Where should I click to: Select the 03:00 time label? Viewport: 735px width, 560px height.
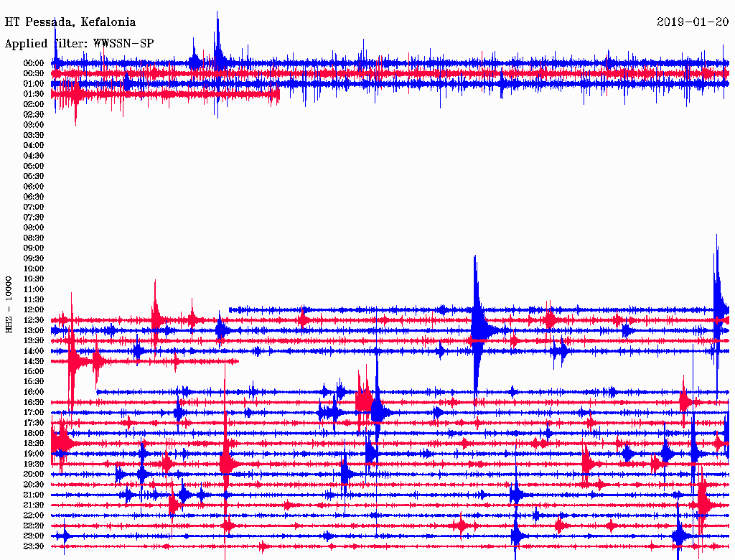click(x=34, y=125)
